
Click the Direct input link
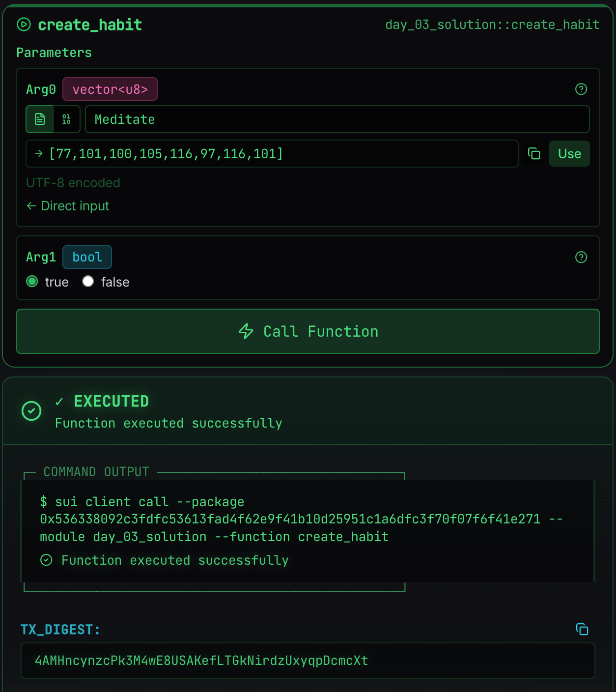click(68, 206)
